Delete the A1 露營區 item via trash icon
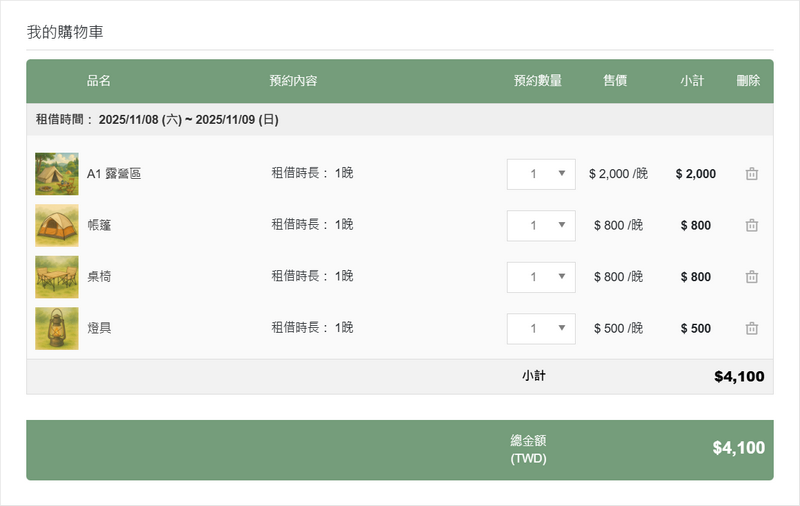 [752, 174]
